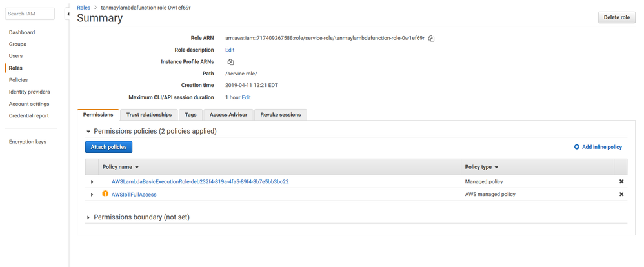The width and height of the screenshot is (644, 267).
Task: Open Credential report in sidebar
Action: click(x=29, y=116)
